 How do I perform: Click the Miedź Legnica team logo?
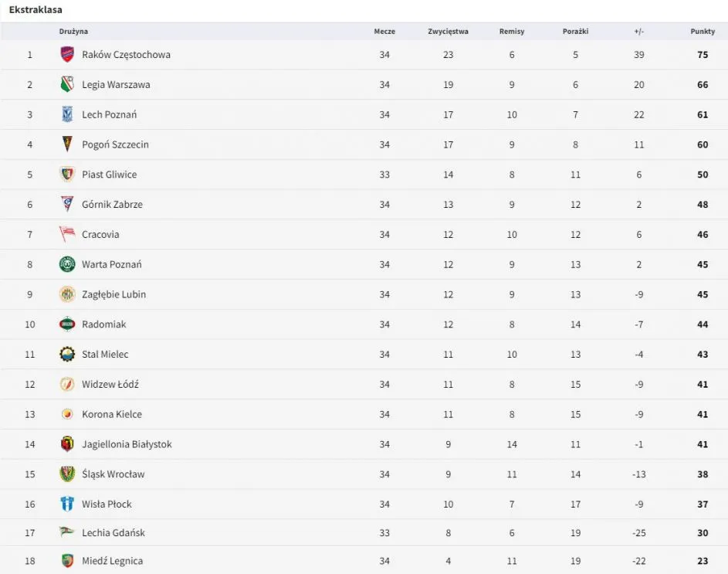click(67, 561)
